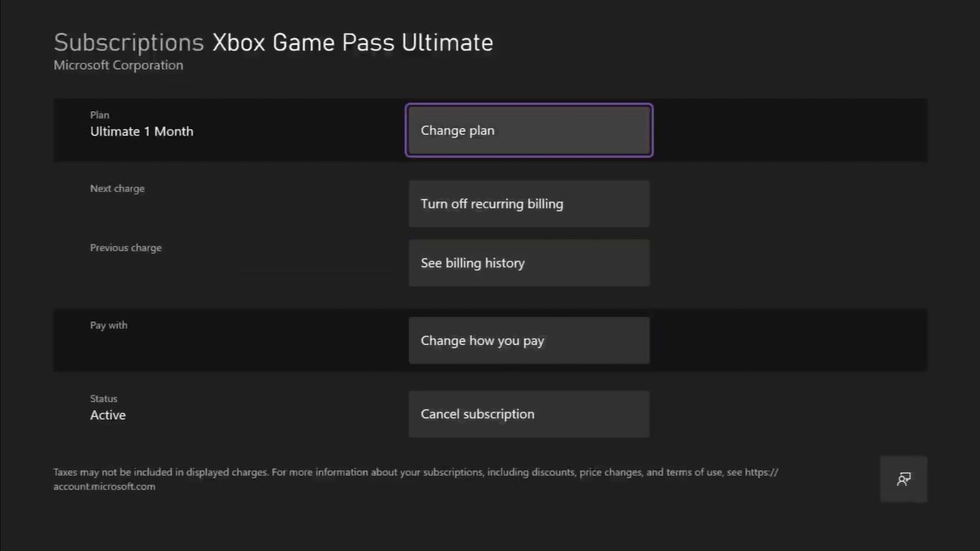Image resolution: width=980 pixels, height=551 pixels.
Task: Open See billing history
Action: click(529, 263)
